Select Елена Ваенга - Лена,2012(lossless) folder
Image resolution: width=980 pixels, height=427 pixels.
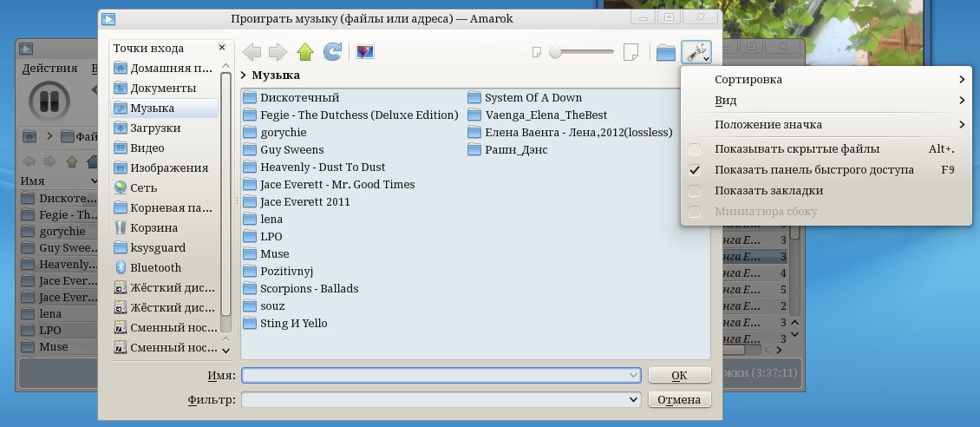[x=570, y=133]
